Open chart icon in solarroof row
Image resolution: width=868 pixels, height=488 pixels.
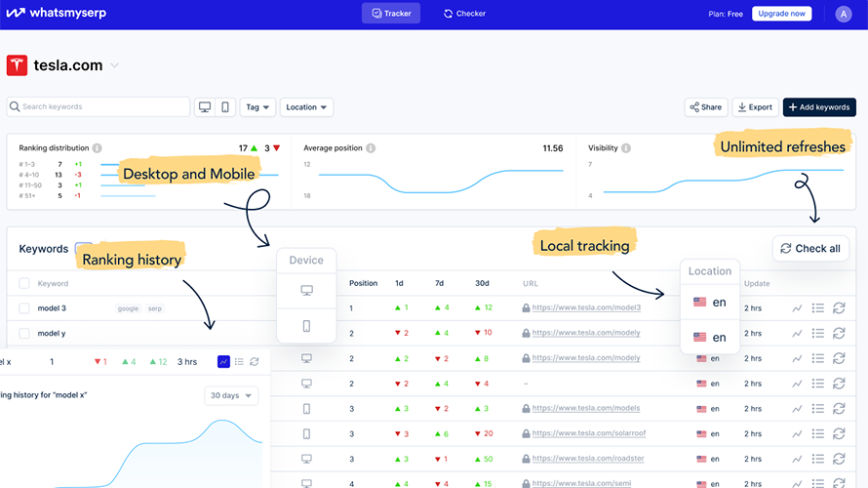797,433
